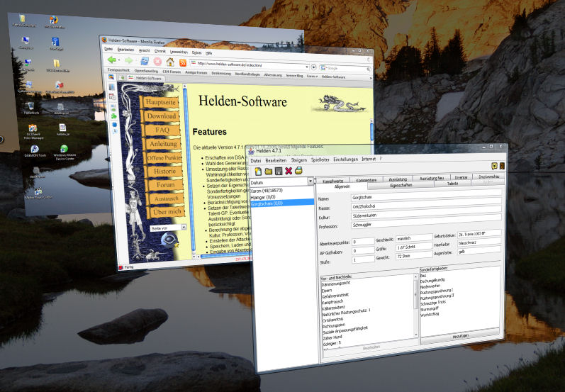Select the Helden-Software tab in Firefox
The height and width of the screenshot is (392, 565).
[x=145, y=78]
